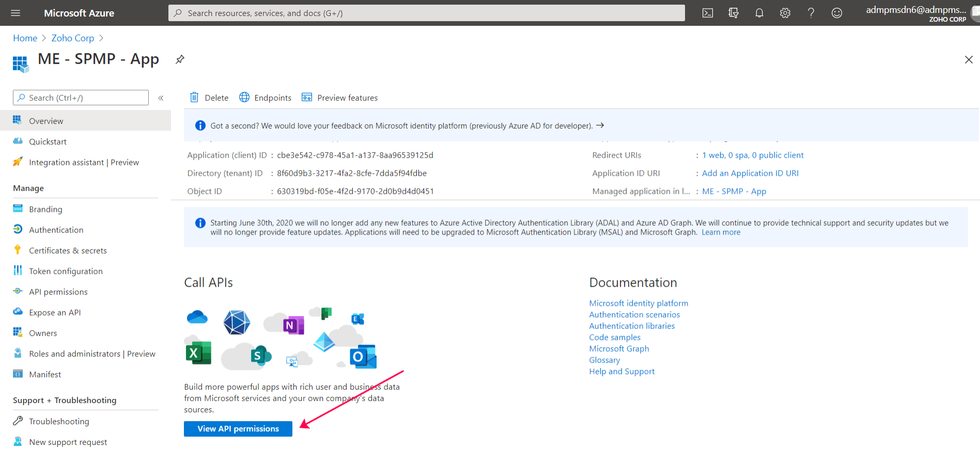
Task: Open the notifications bell
Action: coord(759,13)
